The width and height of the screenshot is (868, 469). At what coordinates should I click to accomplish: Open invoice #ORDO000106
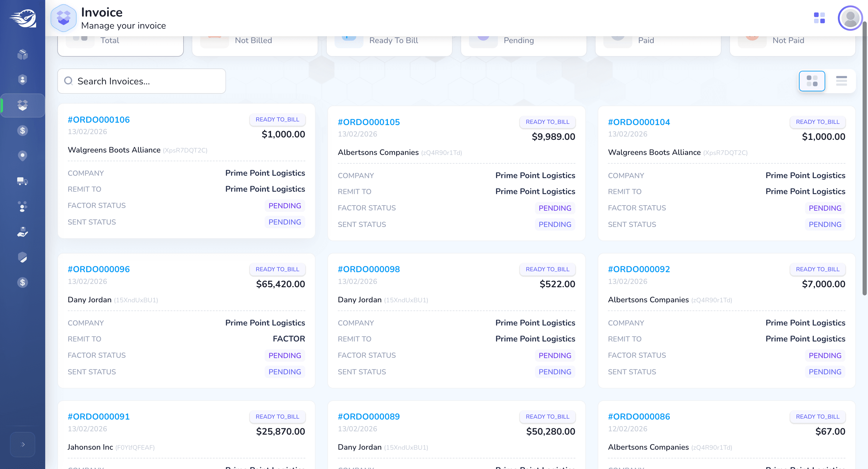[98, 120]
